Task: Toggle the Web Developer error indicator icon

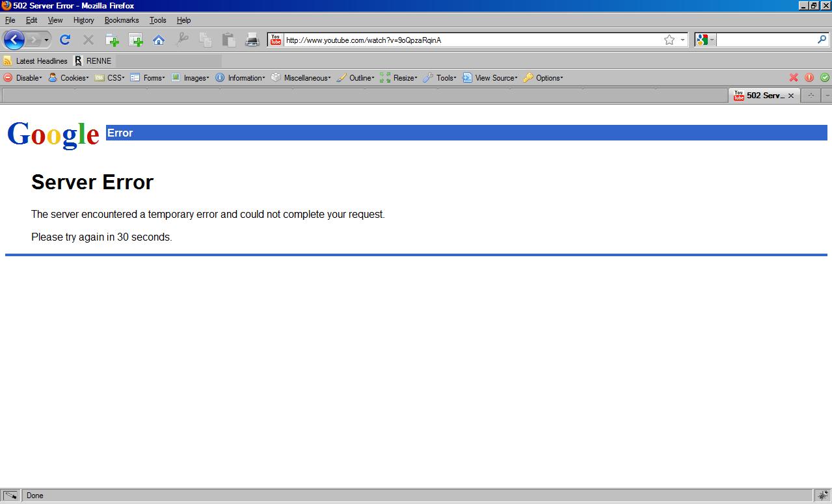Action: click(809, 77)
